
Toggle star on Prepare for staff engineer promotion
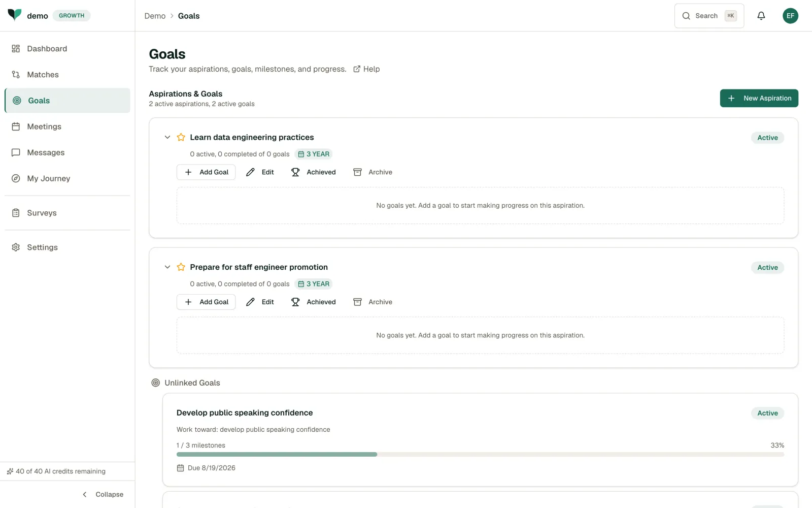pyautogui.click(x=181, y=267)
